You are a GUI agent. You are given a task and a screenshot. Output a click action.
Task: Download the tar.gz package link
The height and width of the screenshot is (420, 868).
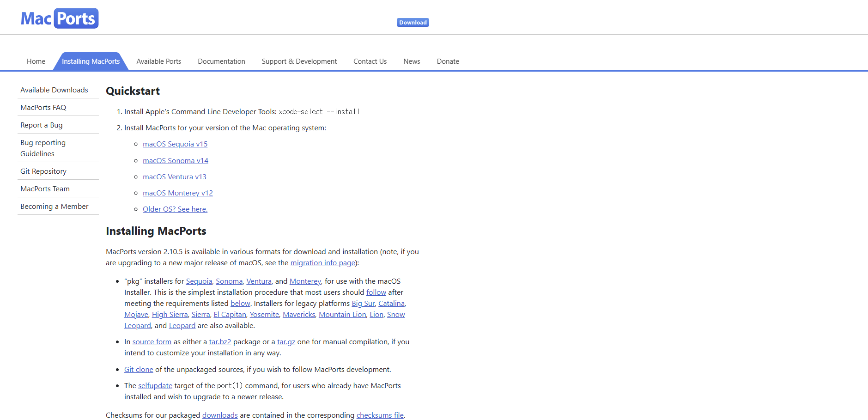pos(286,342)
